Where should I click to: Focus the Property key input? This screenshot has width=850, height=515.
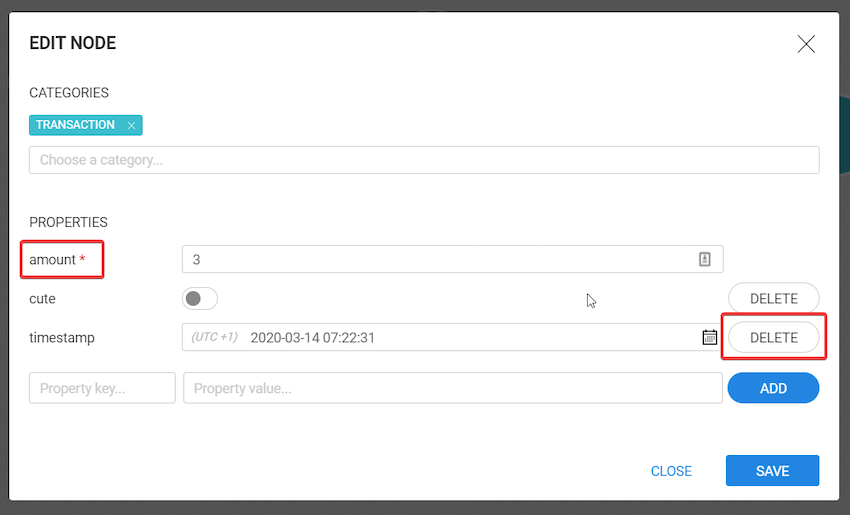click(x=102, y=388)
